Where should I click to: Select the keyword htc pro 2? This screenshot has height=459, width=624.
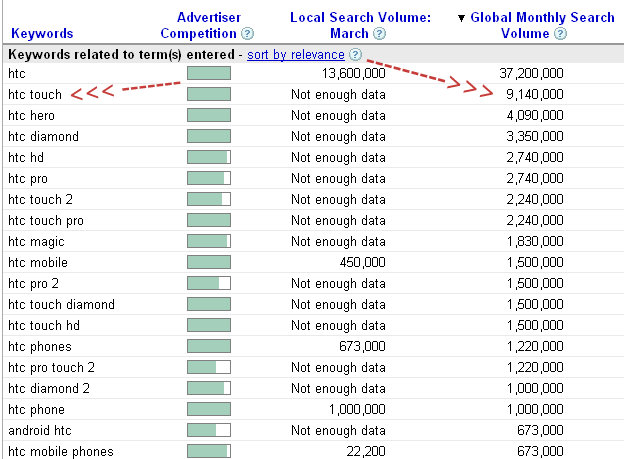[33, 284]
